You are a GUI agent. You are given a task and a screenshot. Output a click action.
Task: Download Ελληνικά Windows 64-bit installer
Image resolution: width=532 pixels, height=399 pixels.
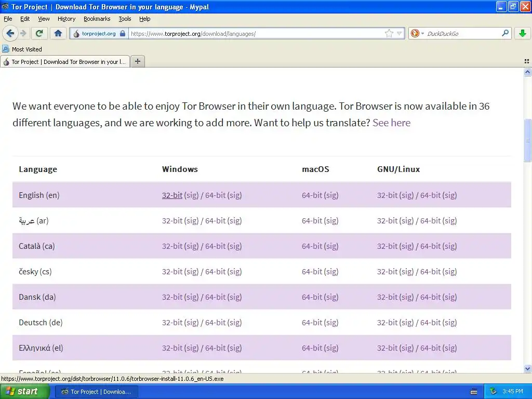(x=216, y=348)
